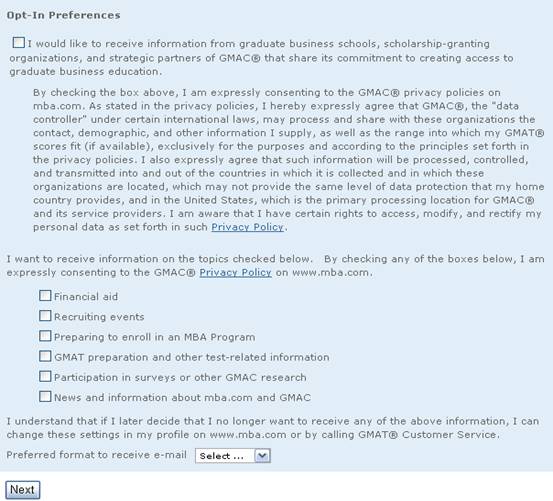This screenshot has width=553, height=501.
Task: Toggle the Participation in surveys checkbox
Action: point(45,376)
